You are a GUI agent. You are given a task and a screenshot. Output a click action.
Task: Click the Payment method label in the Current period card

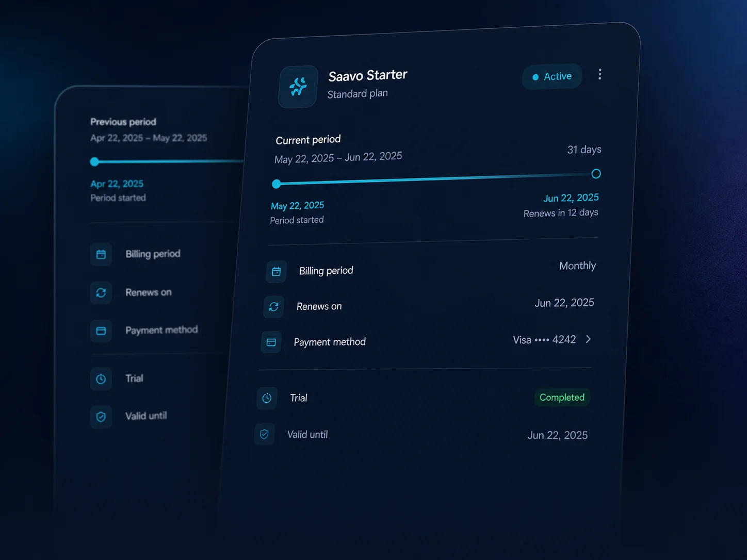330,342
